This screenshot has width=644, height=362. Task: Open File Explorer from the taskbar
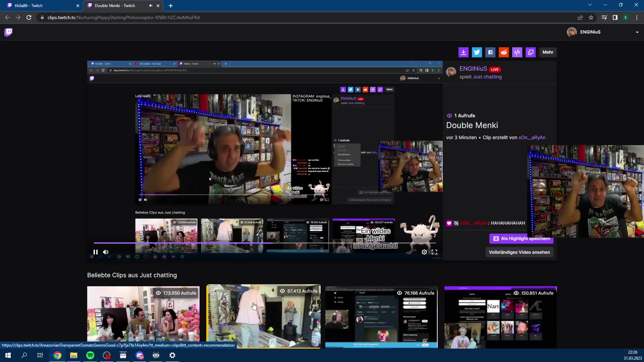pos(74,355)
